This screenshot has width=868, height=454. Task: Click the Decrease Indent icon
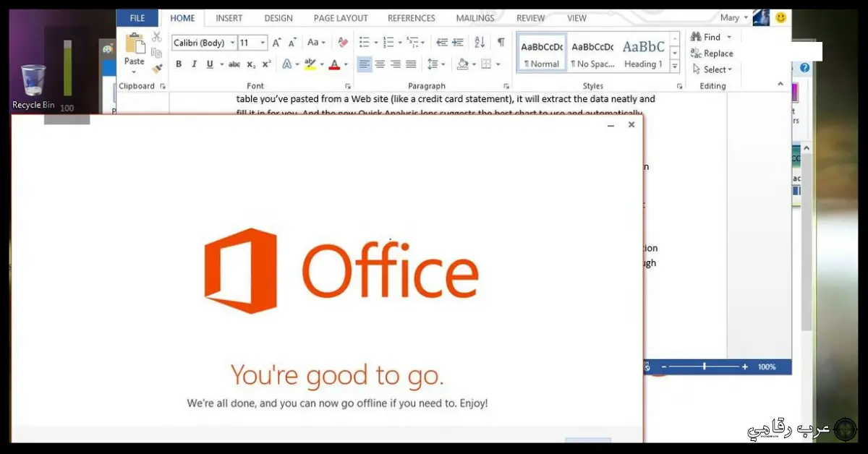(442, 43)
